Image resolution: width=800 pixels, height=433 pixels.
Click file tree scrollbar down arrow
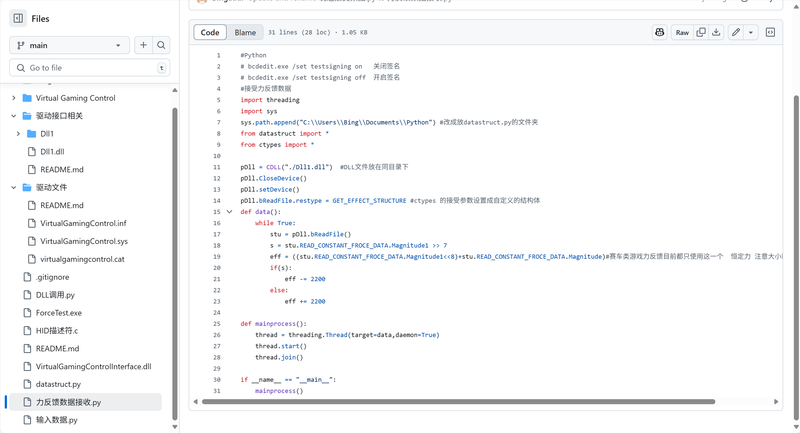coord(174,427)
